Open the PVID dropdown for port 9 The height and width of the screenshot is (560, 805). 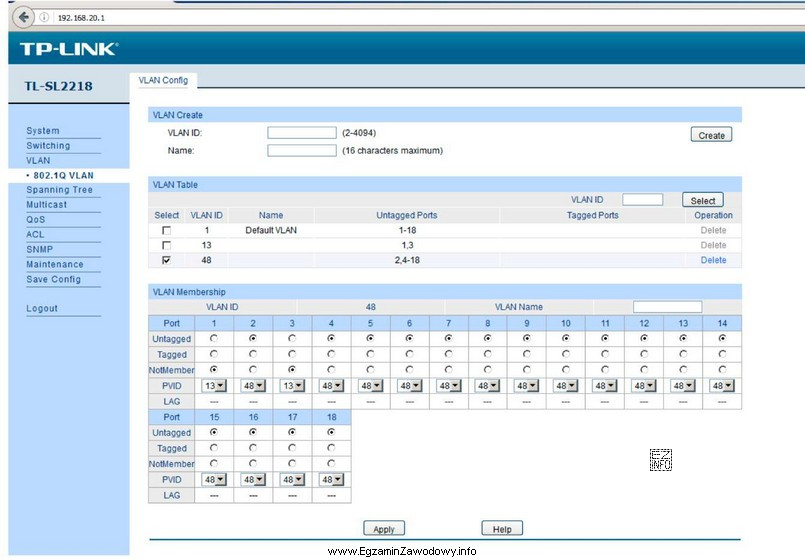tap(527, 385)
